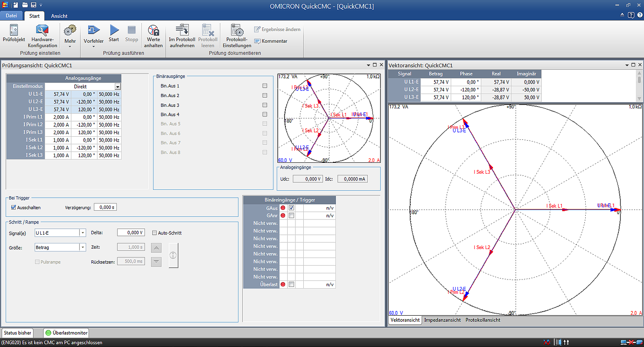
Task: Click the Status bisher button
Action: (x=17, y=333)
